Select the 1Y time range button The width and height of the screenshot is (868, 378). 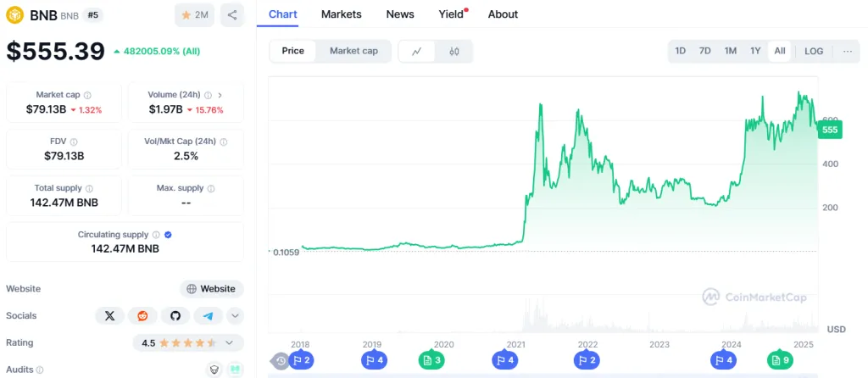pos(755,51)
